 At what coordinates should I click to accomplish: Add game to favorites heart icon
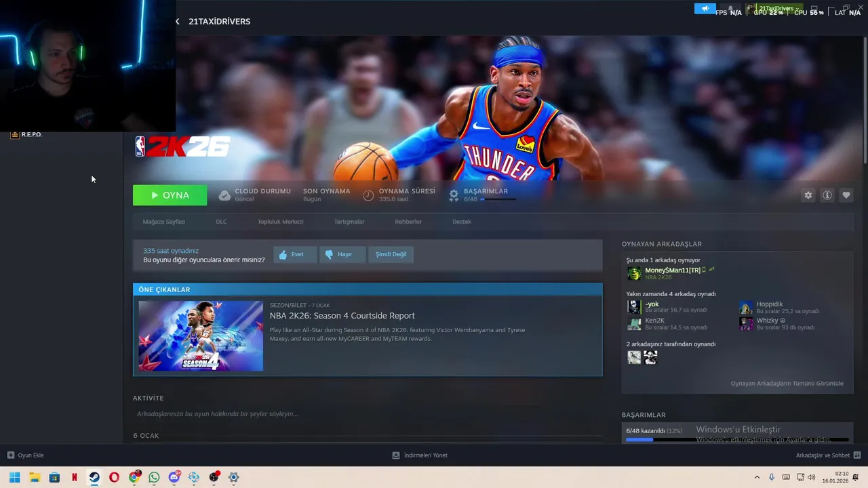click(x=846, y=195)
